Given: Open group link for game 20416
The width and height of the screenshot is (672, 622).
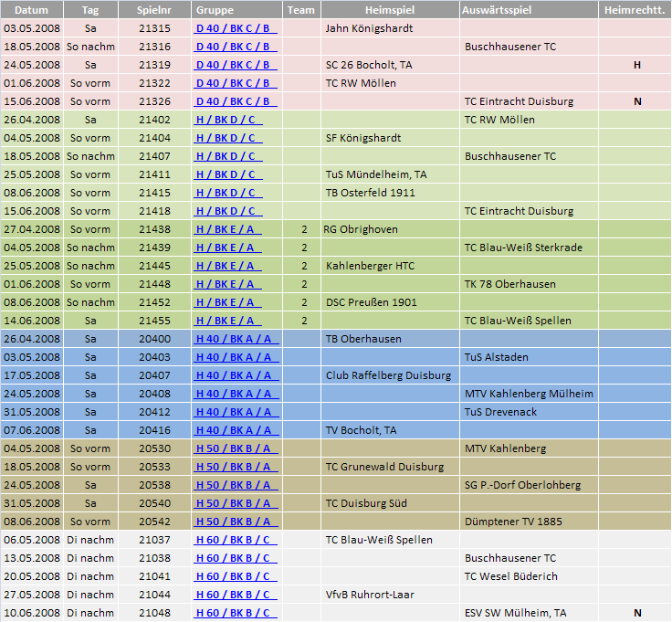Looking at the screenshot, I should click(x=237, y=430).
